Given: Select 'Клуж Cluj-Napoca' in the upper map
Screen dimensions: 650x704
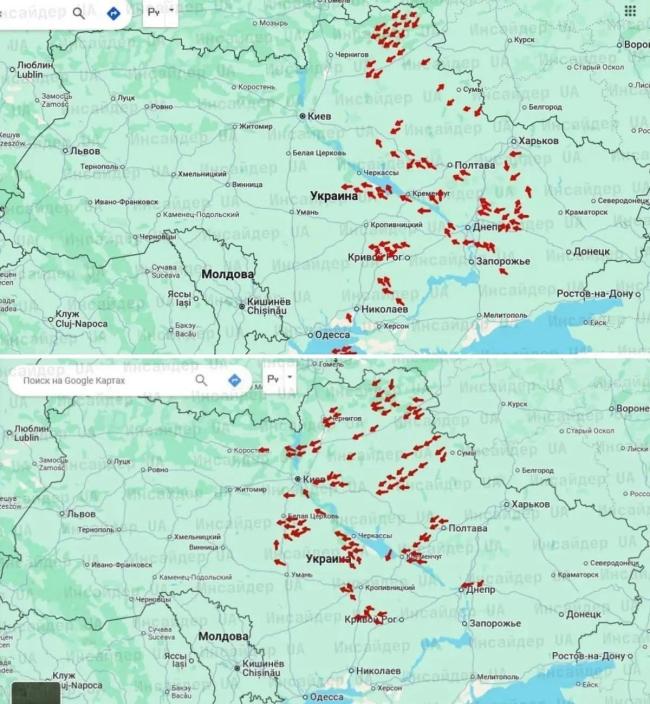Looking at the screenshot, I should pos(81,319).
